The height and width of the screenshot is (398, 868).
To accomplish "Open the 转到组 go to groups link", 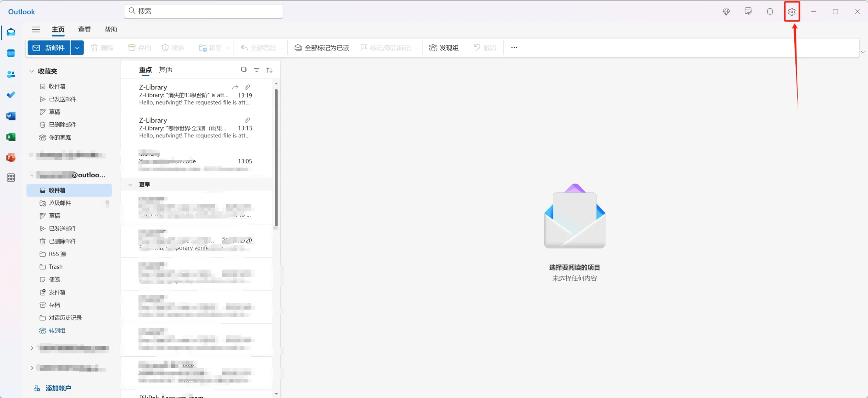I will tap(52, 331).
